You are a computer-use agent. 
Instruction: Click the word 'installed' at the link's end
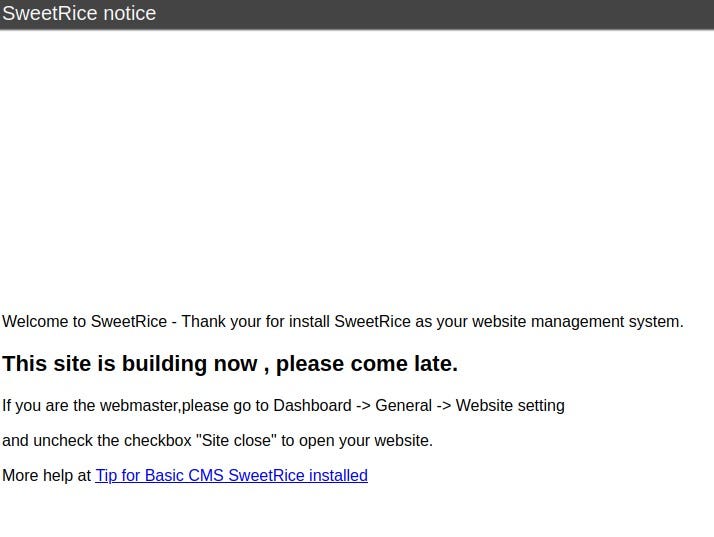pyautogui.click(x=338, y=476)
